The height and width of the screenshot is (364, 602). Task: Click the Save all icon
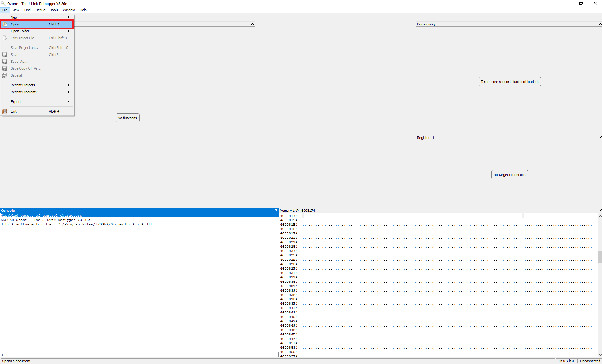(4, 75)
